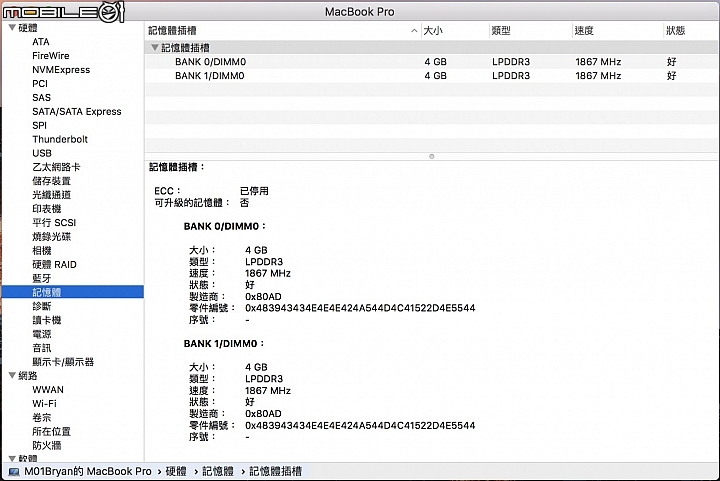The image size is (720, 481).
Task: Select 光纖通道 in the sidebar
Action: (x=51, y=195)
